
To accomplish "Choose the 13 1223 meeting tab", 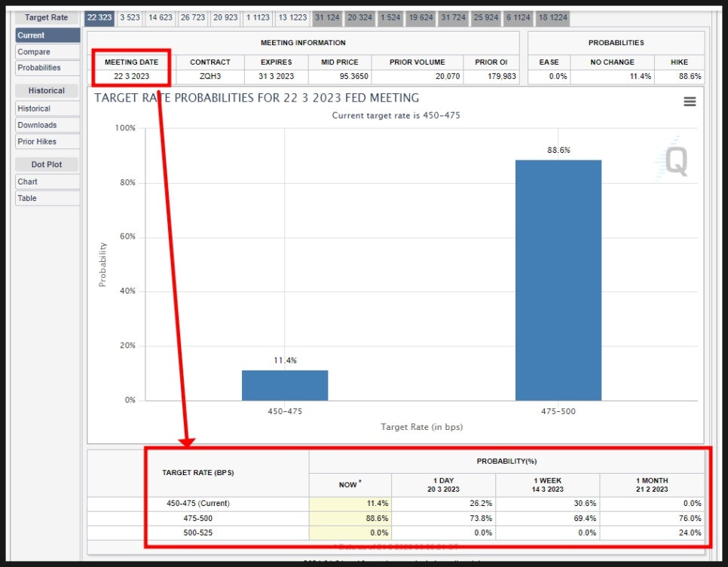I will [292, 17].
